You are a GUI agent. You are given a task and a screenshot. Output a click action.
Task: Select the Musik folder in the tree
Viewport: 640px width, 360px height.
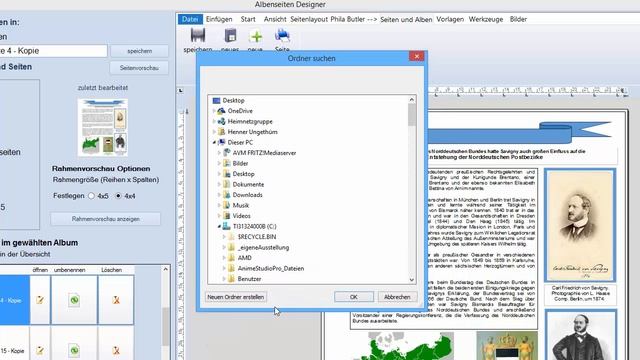point(240,205)
